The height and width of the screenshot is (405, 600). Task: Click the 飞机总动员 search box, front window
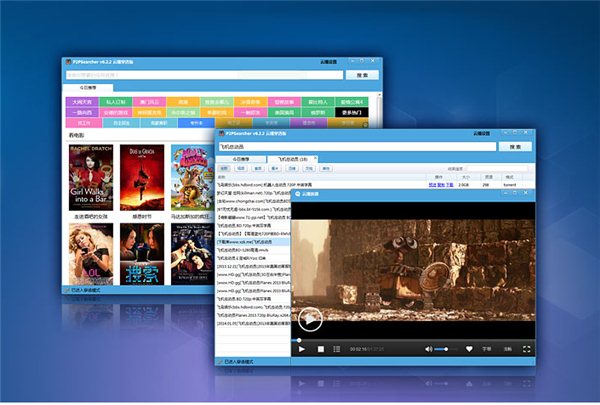coord(357,147)
